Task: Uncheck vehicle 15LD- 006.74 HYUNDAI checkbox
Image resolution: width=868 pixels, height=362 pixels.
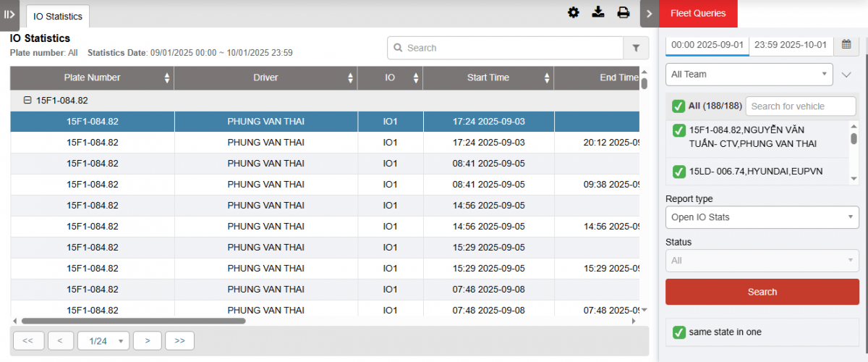Action: pyautogui.click(x=678, y=172)
